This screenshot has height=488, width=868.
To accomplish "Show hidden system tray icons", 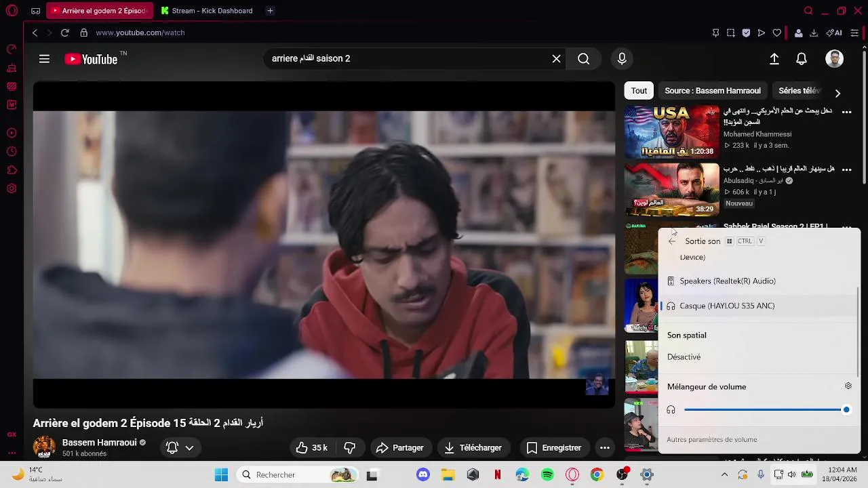I will point(724,475).
